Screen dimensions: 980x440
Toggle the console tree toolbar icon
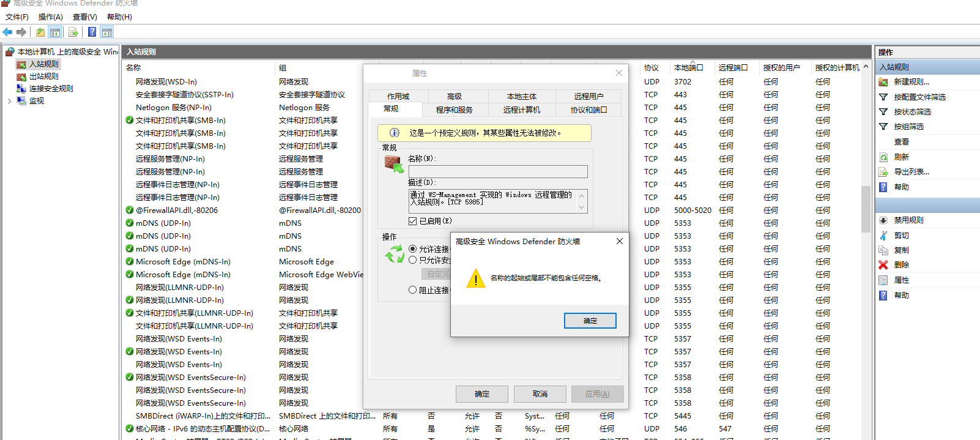coord(55,32)
